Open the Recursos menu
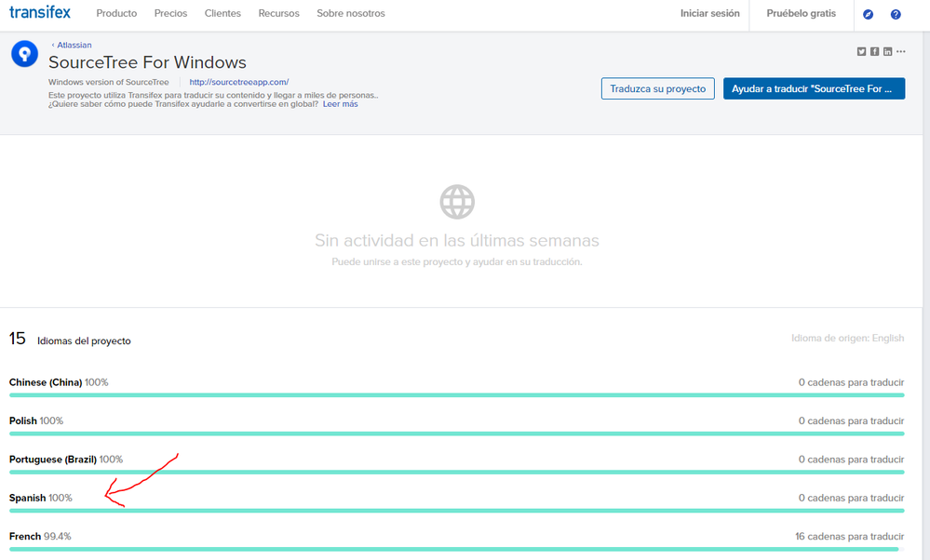 point(278,13)
